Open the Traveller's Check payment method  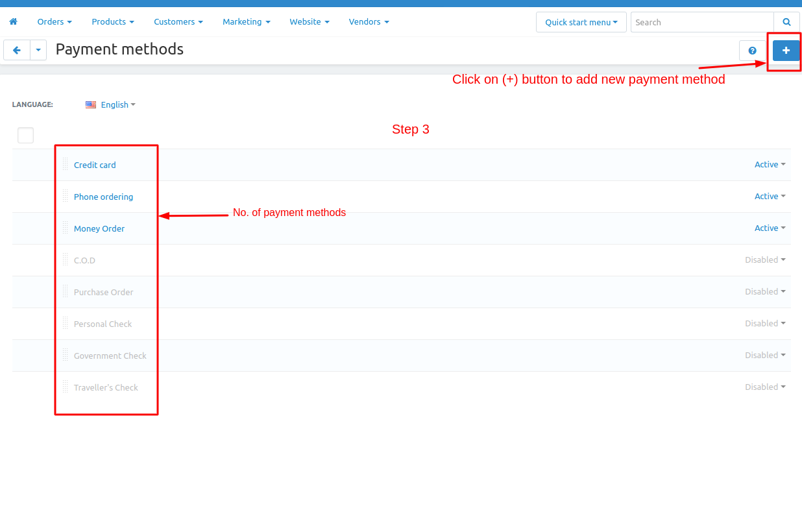tap(106, 388)
